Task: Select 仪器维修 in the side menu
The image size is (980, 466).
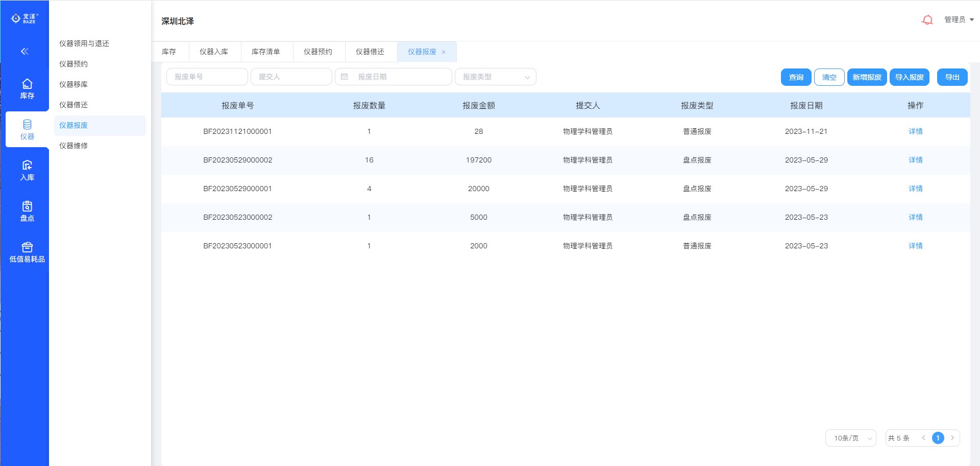Action: coord(73,146)
